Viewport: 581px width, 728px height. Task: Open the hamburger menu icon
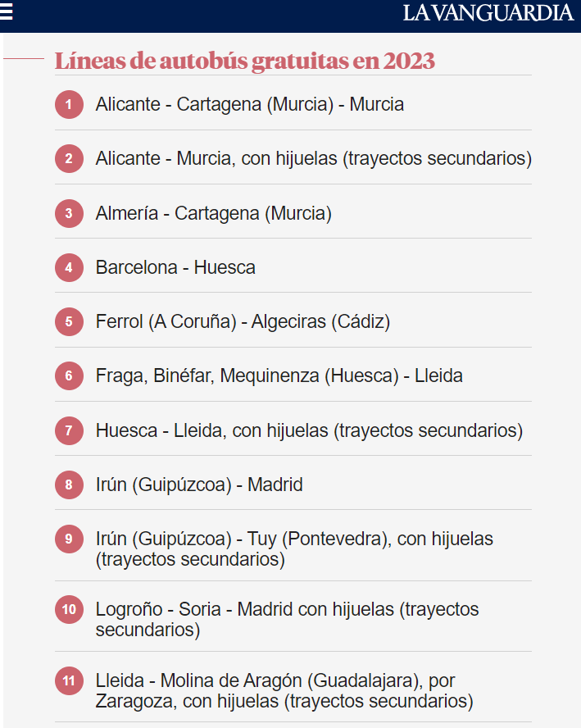(7, 11)
